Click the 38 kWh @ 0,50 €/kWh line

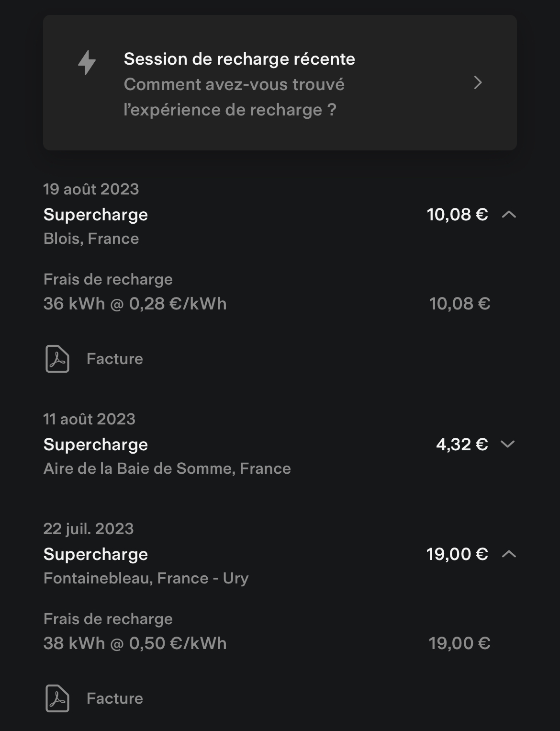pyautogui.click(x=135, y=643)
